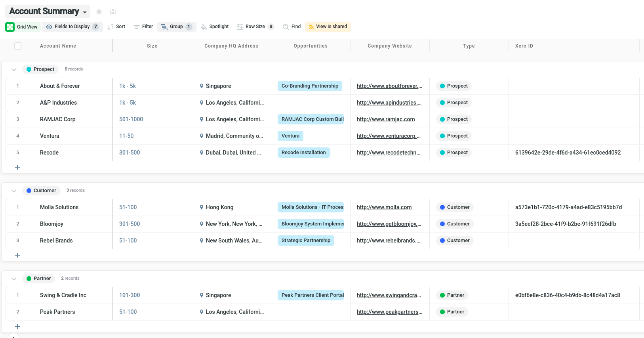Open the Co-Branding Partnership opportunity tag
This screenshot has width=644, height=338.
(x=310, y=86)
